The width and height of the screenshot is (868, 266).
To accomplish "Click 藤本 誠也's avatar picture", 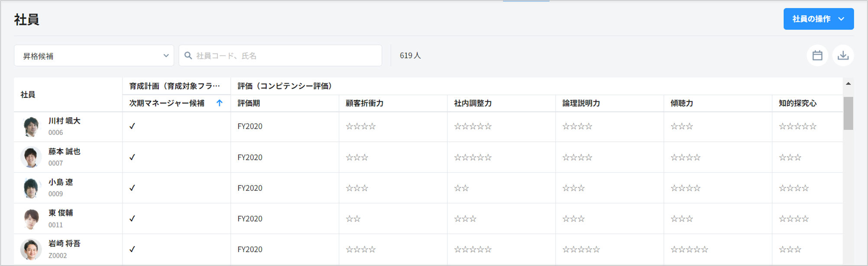I will pyautogui.click(x=31, y=157).
